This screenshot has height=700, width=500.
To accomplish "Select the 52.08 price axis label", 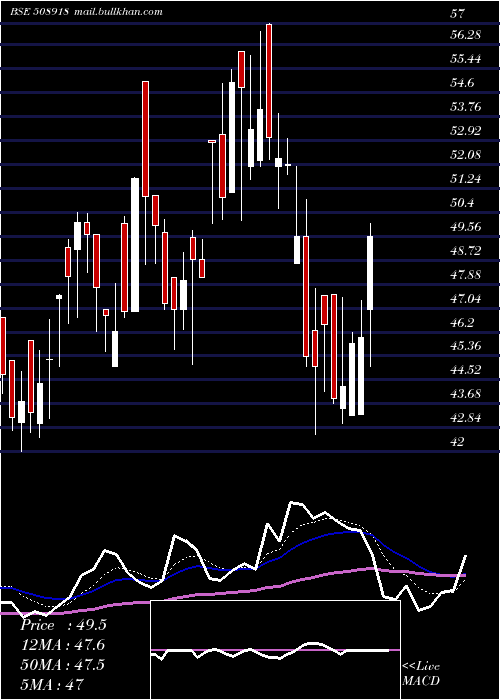I will coord(466,155).
